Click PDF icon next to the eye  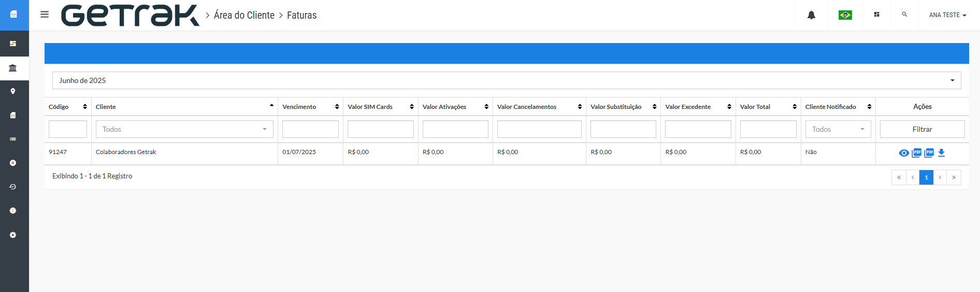click(916, 153)
